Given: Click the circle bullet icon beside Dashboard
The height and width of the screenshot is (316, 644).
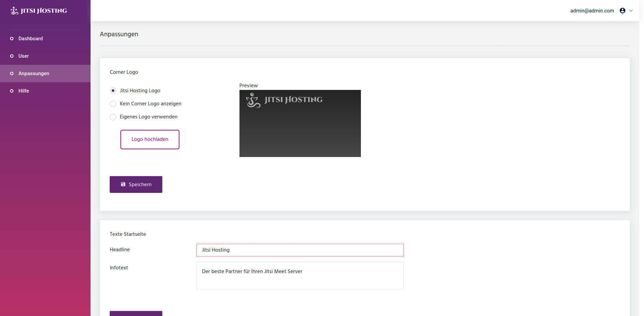Looking at the screenshot, I should (x=12, y=39).
